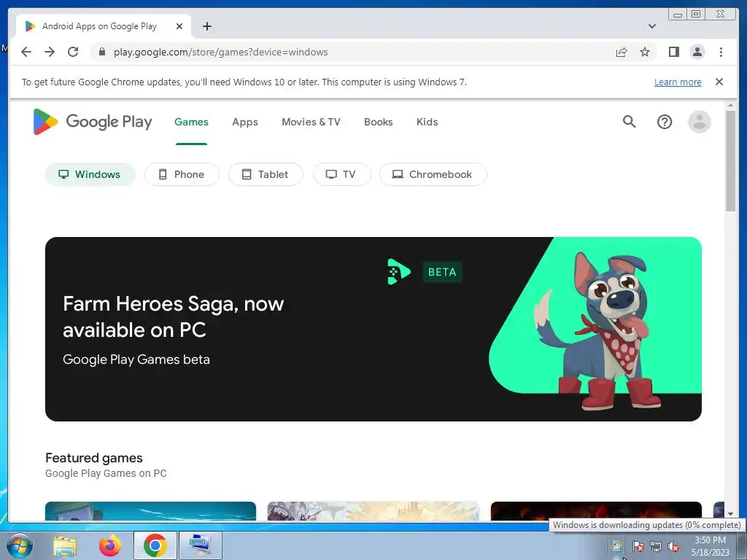Click the scrollbar up arrow
Viewport: 747px width, 560px height.
click(x=730, y=105)
